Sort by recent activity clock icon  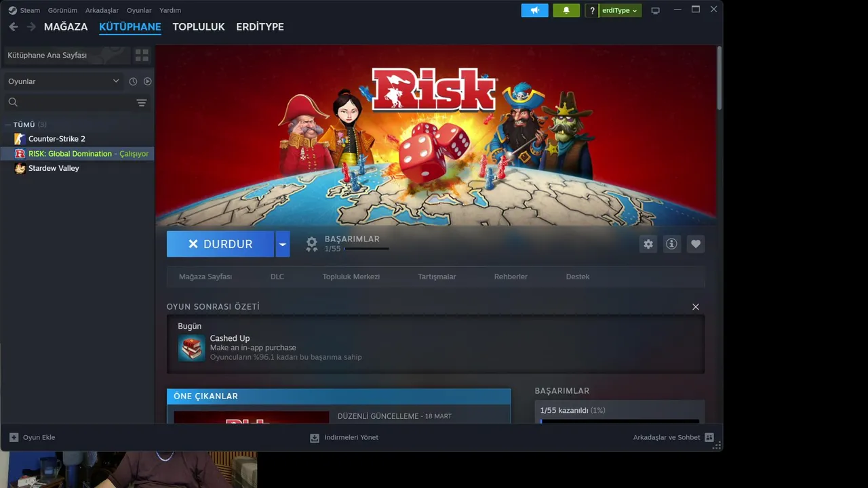pos(133,81)
